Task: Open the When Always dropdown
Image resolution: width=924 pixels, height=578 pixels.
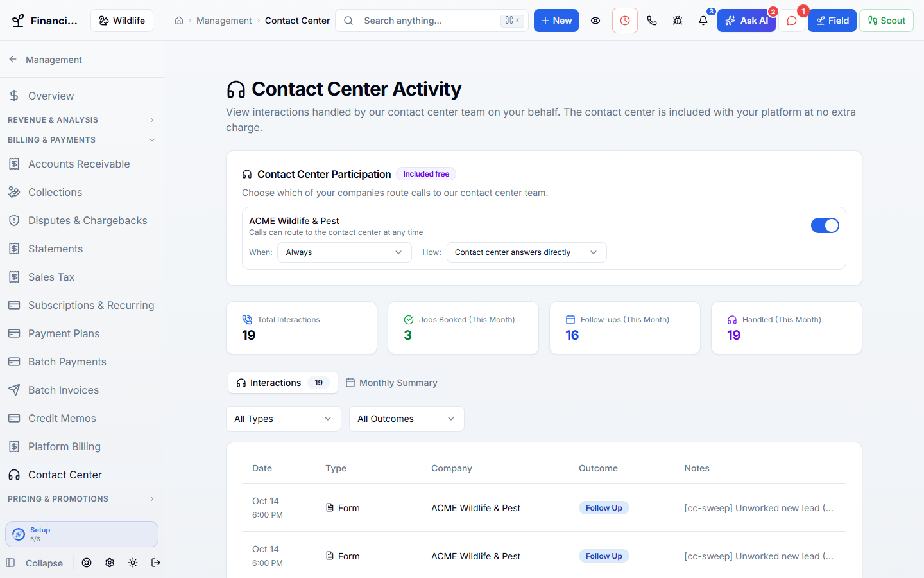Action: (345, 252)
